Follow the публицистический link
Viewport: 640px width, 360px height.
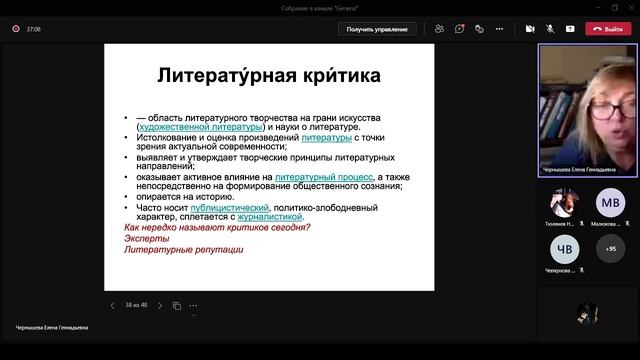(x=229, y=208)
